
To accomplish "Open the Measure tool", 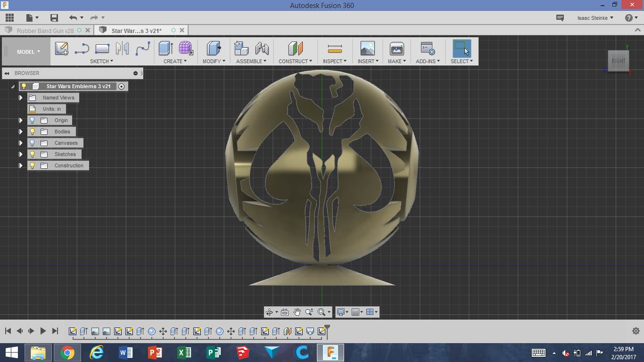I will (335, 48).
